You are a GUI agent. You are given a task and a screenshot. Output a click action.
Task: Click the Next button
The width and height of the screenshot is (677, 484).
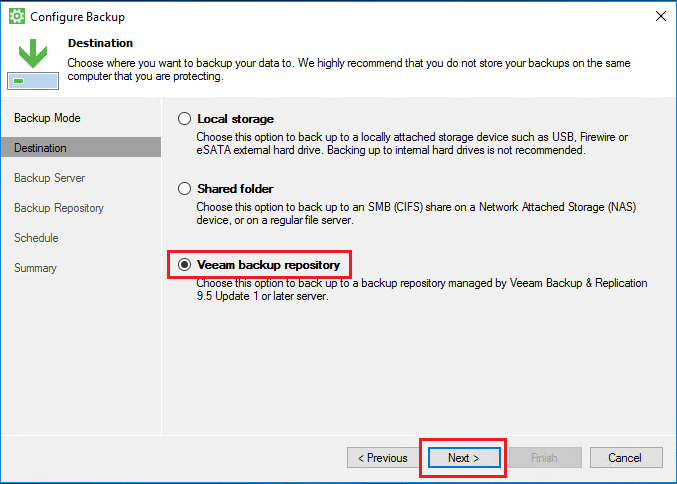[463, 458]
